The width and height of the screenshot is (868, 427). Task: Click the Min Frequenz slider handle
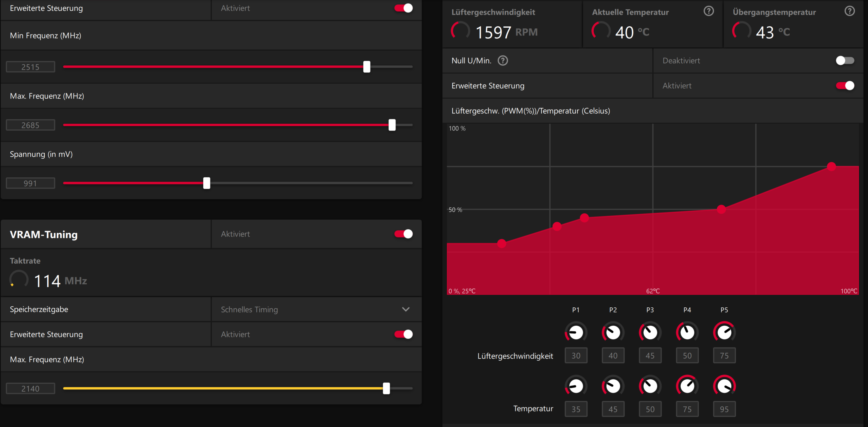coord(367,67)
